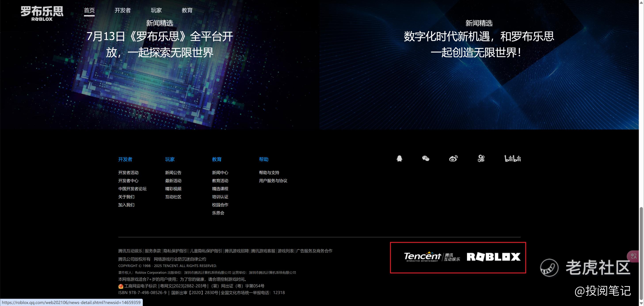Switch to the 开发者 navigation tab
Viewport: 644px width, 306px height.
point(122,10)
